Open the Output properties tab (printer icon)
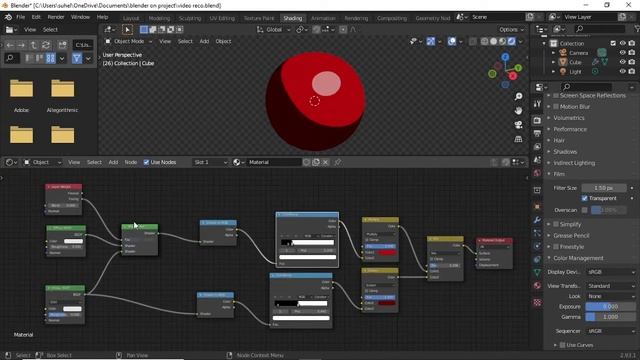This screenshot has height=360, width=640. click(537, 133)
